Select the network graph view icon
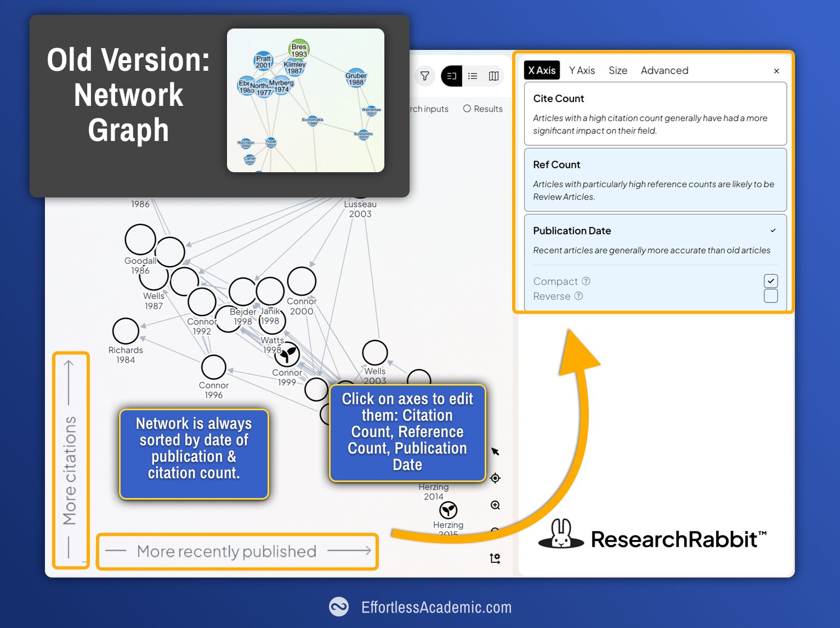 [x=452, y=76]
